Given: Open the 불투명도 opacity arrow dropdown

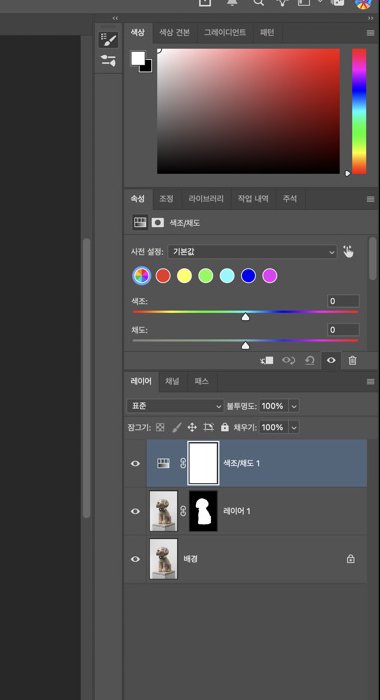Looking at the screenshot, I should (x=294, y=406).
